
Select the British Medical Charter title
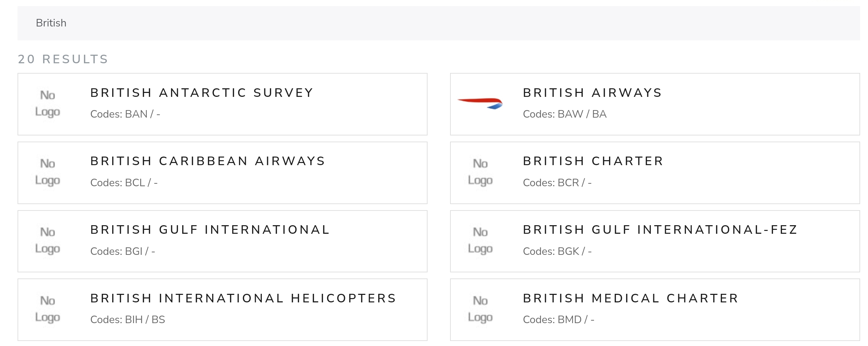coord(630,298)
